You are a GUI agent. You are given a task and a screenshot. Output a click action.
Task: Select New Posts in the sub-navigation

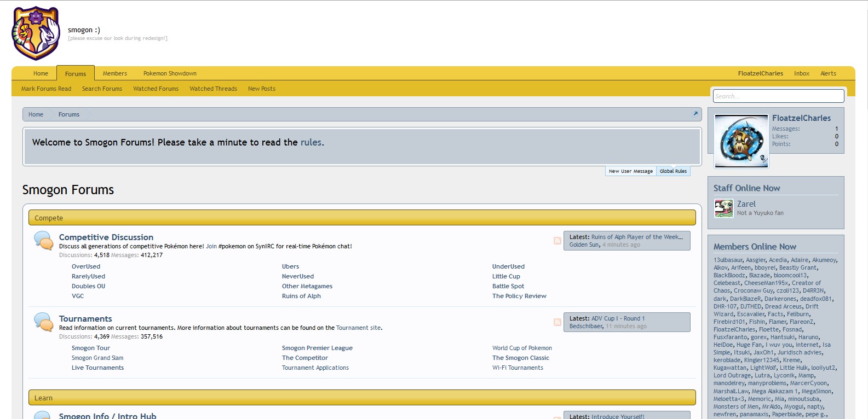(x=261, y=89)
